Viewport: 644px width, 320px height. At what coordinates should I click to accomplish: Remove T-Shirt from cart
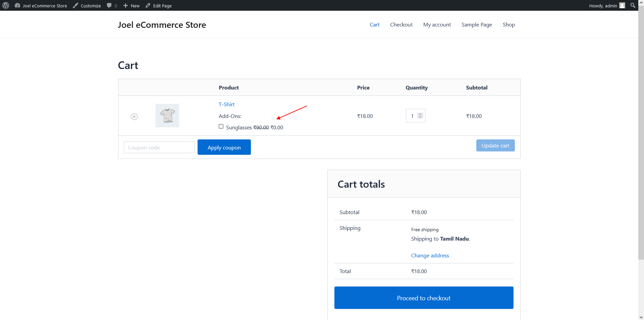(134, 117)
